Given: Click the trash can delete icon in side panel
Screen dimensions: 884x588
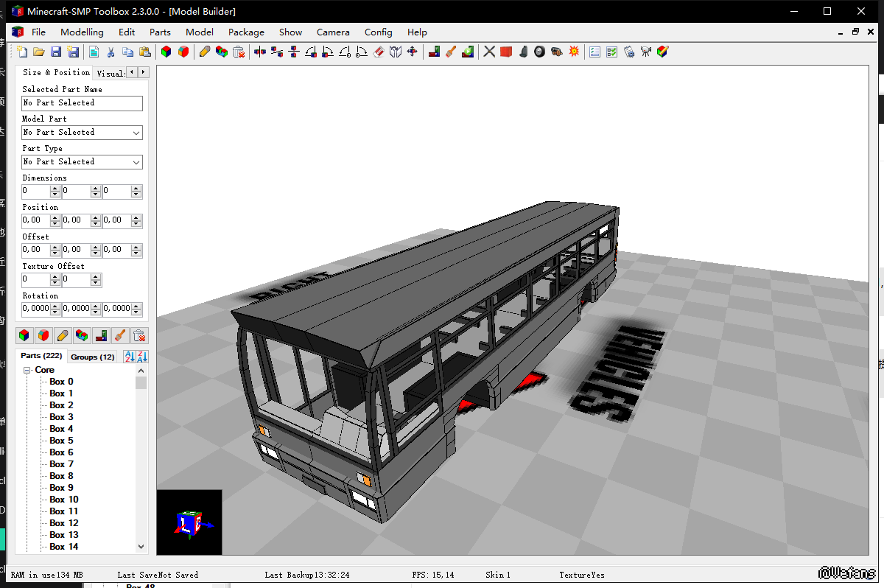Looking at the screenshot, I should pos(139,335).
